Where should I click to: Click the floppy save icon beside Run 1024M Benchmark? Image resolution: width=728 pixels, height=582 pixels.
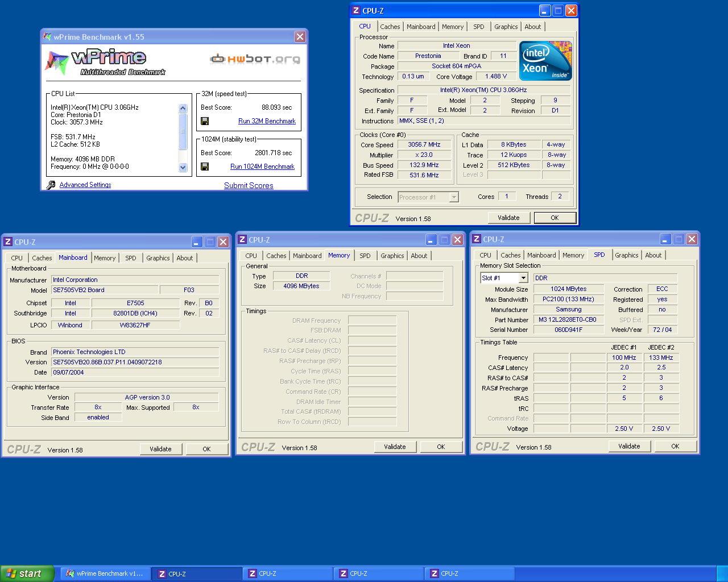[x=205, y=167]
